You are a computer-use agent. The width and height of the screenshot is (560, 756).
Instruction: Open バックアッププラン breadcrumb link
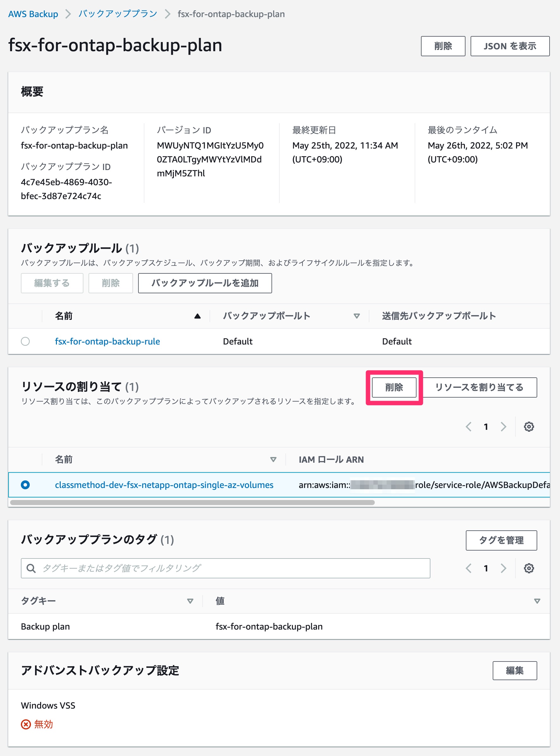118,14
